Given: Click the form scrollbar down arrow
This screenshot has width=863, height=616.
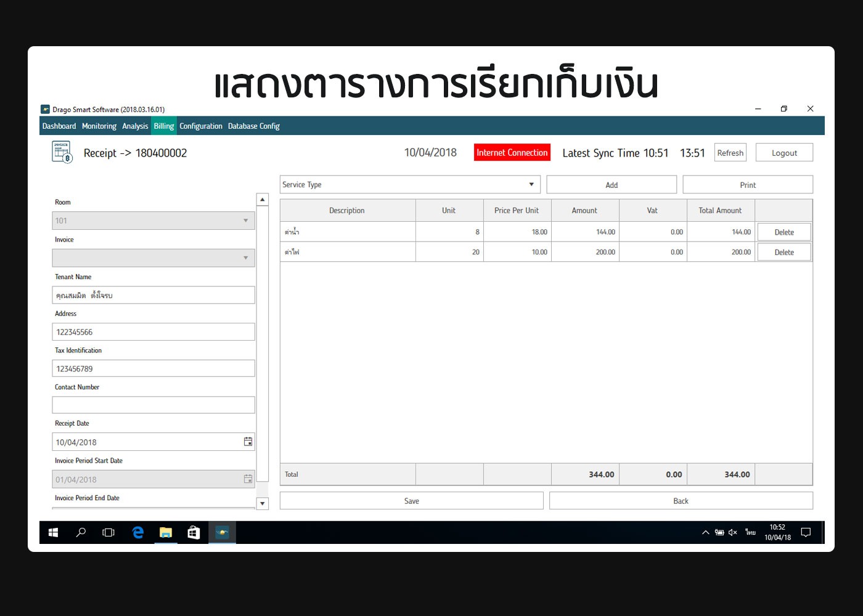Looking at the screenshot, I should 263,503.
